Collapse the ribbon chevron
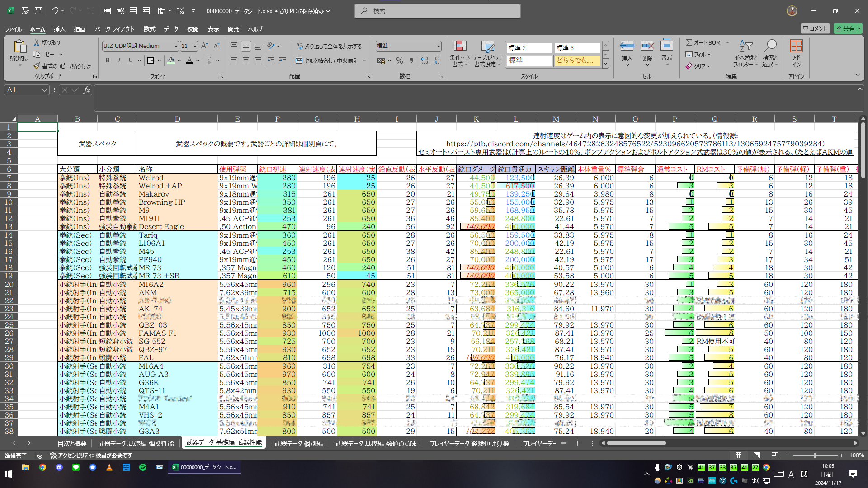The height and width of the screenshot is (488, 868). pos(858,75)
